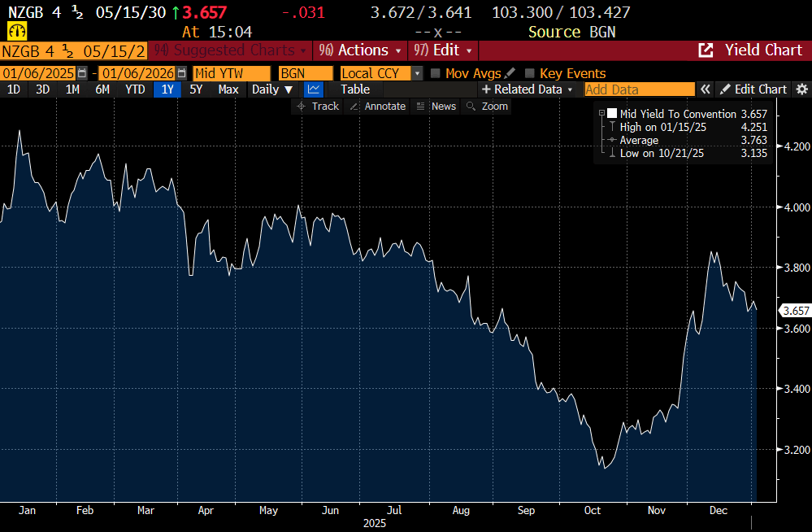Collapse the legend tree expander
Viewport: 812px width, 532px height.
(601, 113)
